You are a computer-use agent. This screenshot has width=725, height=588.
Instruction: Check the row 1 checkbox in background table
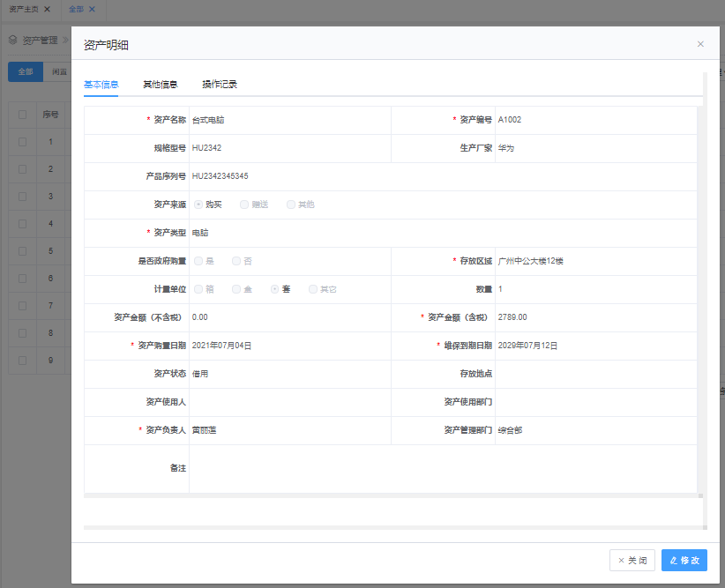22,142
